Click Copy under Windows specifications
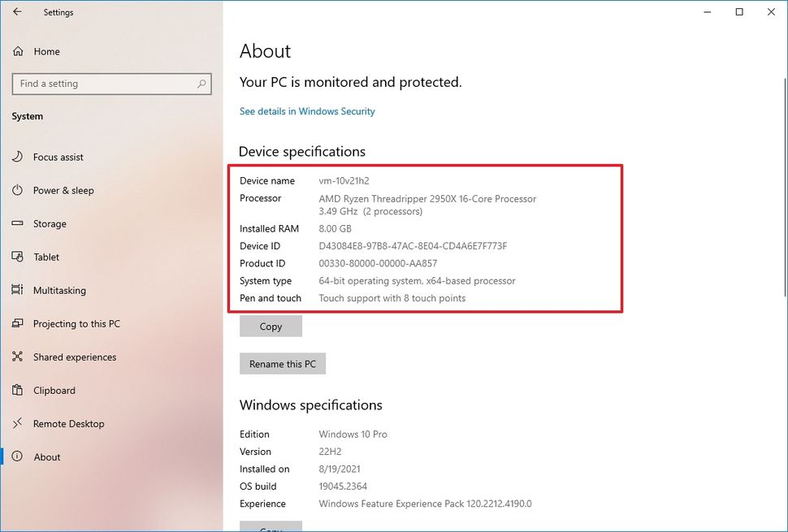Viewport: 788px width, 532px height. pyautogui.click(x=271, y=527)
